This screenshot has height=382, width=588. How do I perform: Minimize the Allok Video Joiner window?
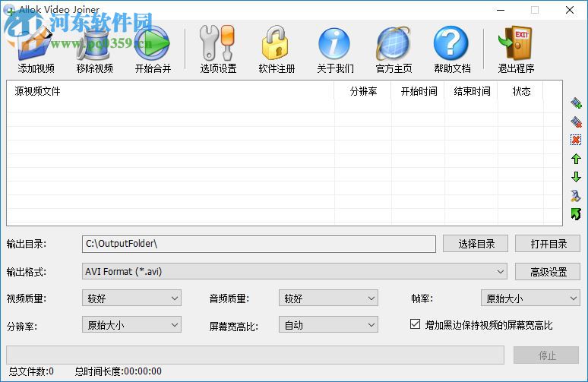[x=500, y=10]
